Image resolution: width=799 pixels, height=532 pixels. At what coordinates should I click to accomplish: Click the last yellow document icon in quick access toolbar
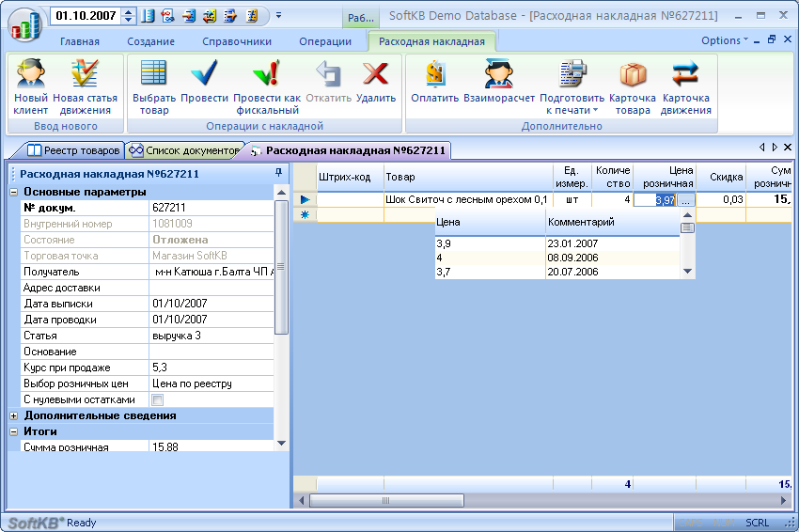[x=251, y=16]
